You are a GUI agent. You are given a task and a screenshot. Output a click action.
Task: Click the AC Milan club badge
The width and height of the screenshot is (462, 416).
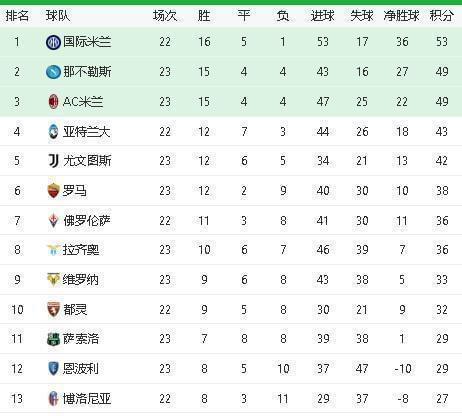pyautogui.click(x=53, y=102)
